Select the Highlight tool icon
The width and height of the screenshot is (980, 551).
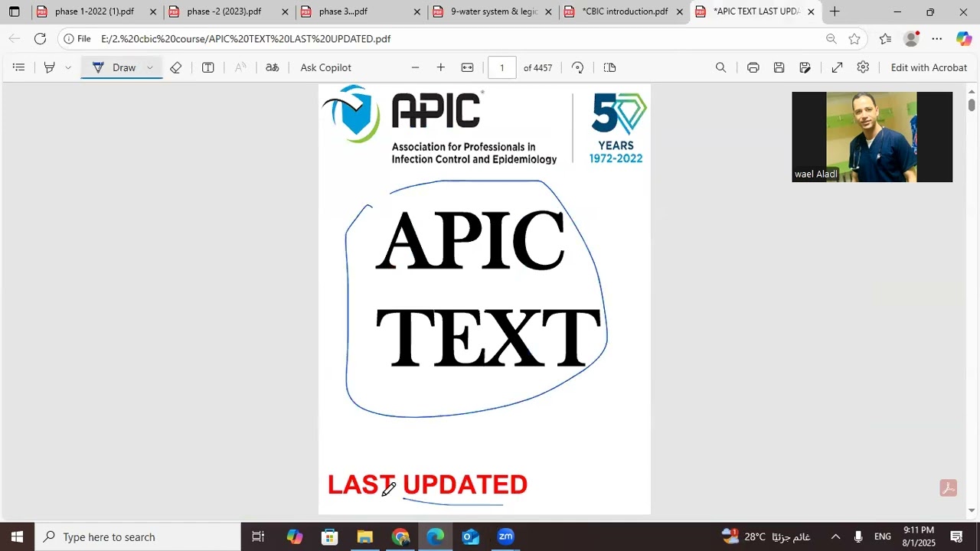(49, 67)
